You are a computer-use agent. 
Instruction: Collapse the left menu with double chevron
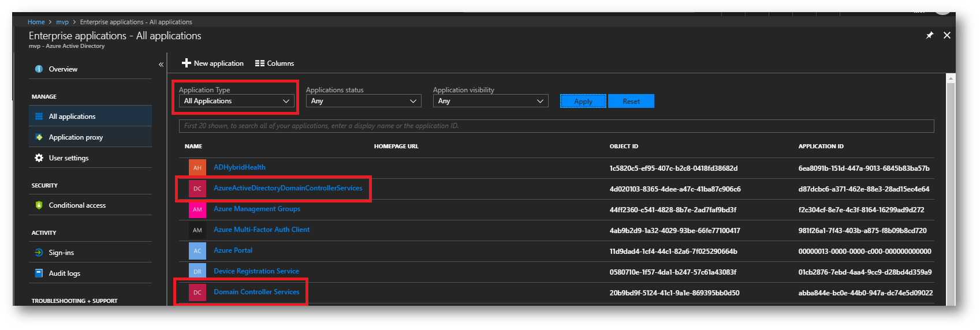tap(161, 65)
